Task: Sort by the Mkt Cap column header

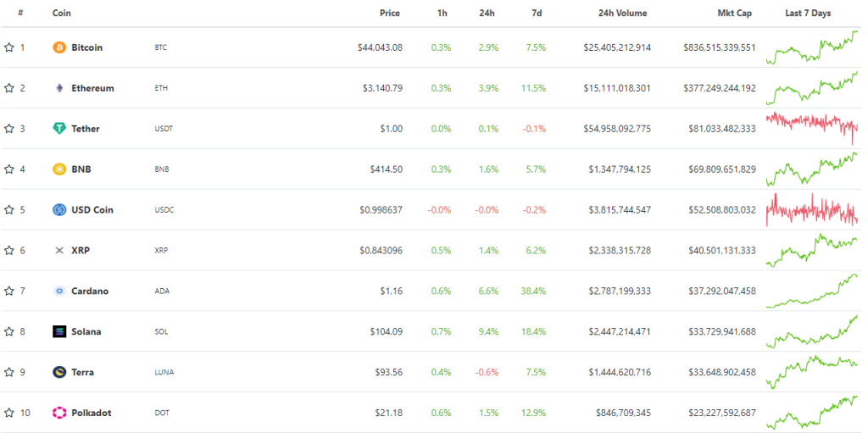Action: point(734,14)
